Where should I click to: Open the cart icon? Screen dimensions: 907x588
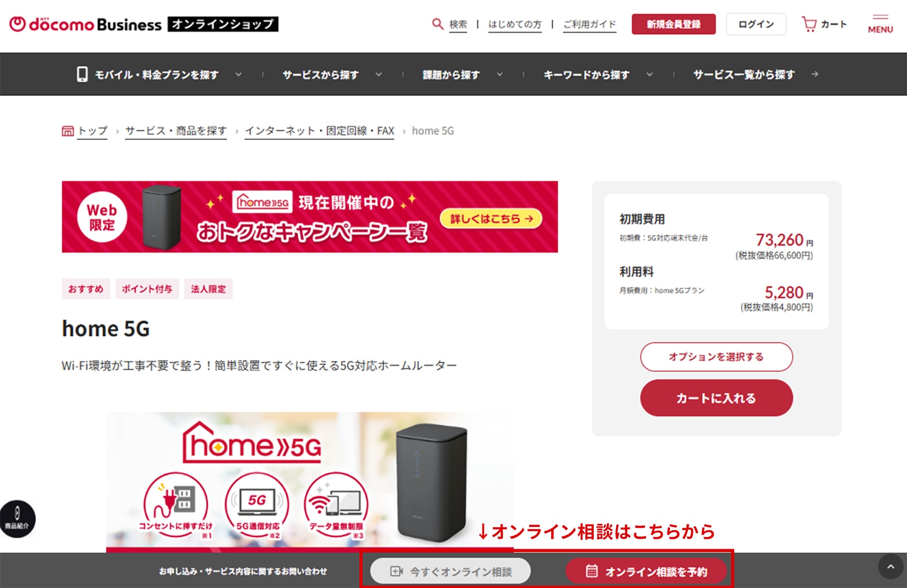pos(809,24)
